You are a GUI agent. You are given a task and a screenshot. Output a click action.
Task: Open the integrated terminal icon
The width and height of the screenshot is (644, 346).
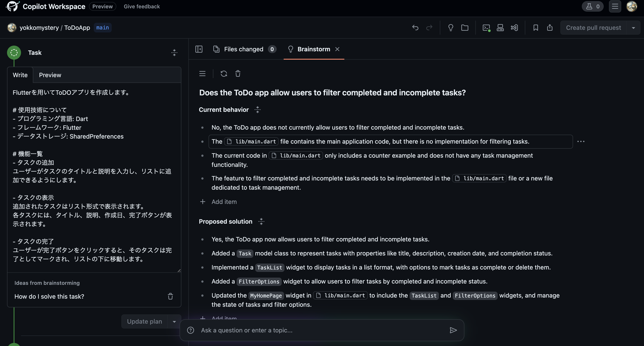(486, 28)
